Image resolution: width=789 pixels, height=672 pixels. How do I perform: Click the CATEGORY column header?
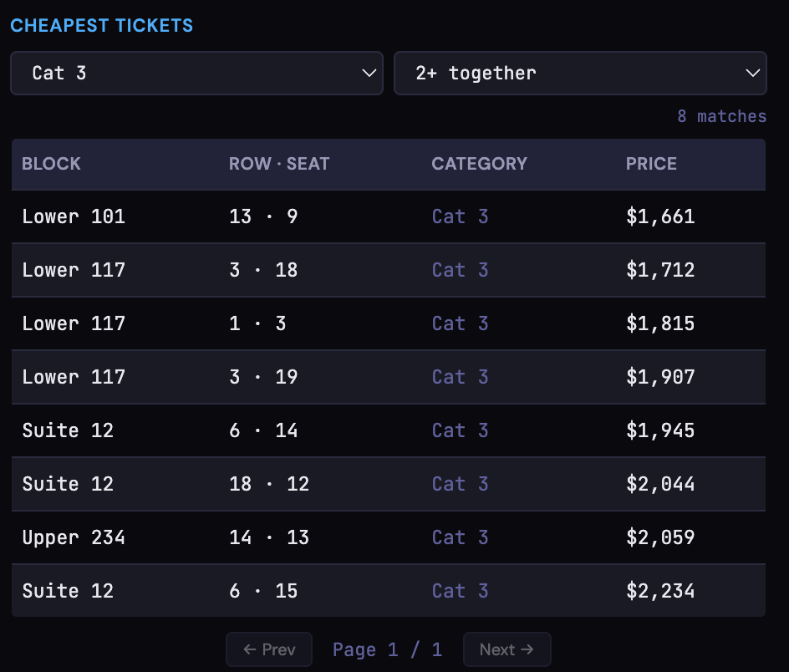coord(480,164)
